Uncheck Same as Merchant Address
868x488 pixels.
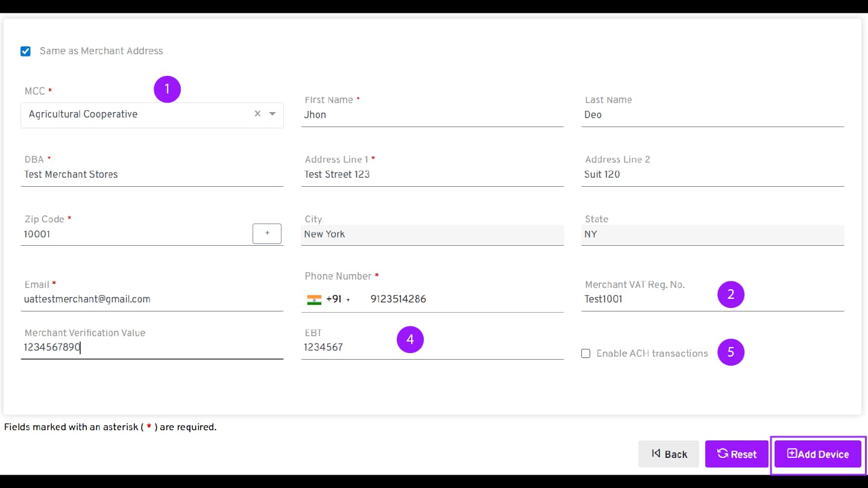click(25, 51)
